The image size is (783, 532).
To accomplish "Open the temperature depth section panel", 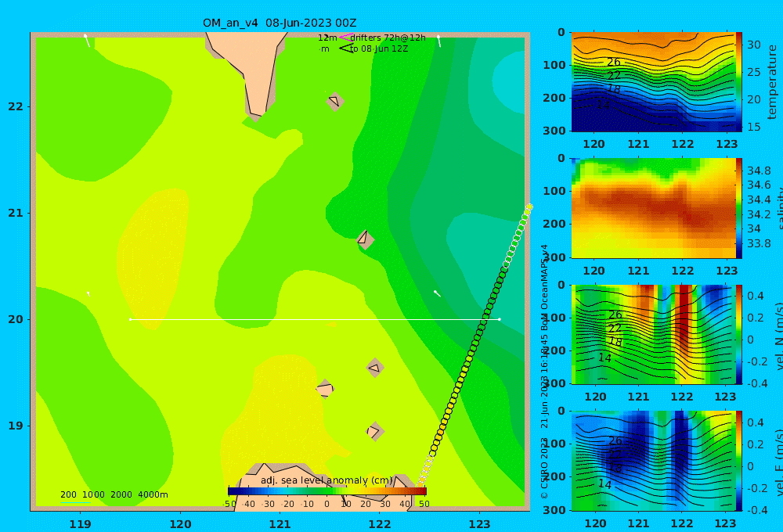I will (x=653, y=82).
